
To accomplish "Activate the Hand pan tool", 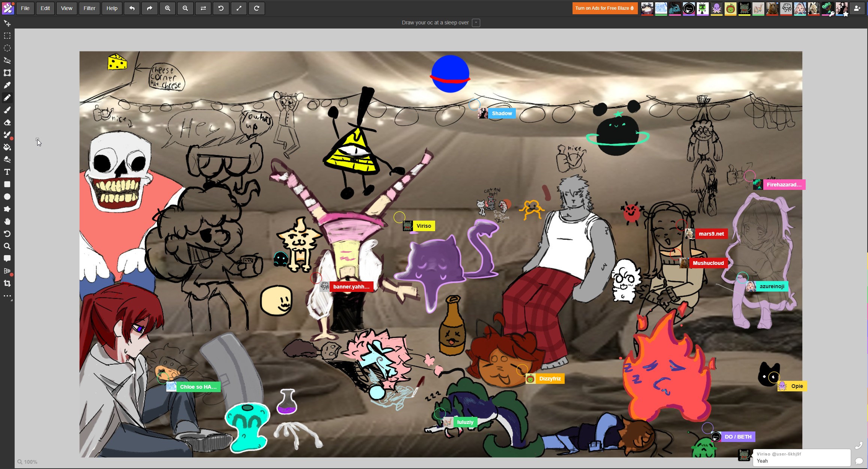I will pos(7,221).
